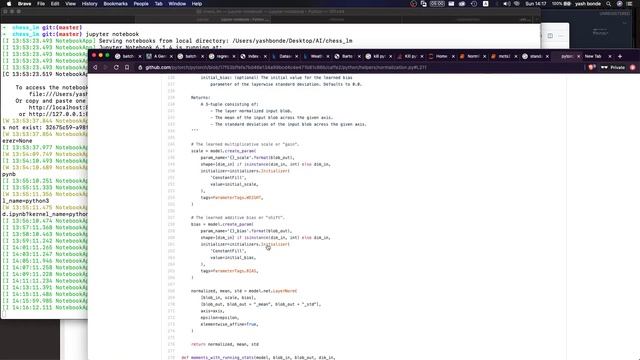Switch to the 'New Tab' tab
The width and height of the screenshot is (640, 360).
click(593, 56)
